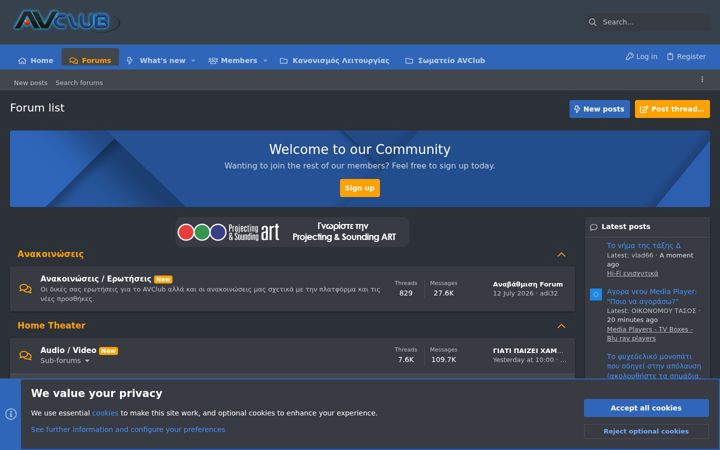Click the 12 July 2026 post date

(x=513, y=293)
